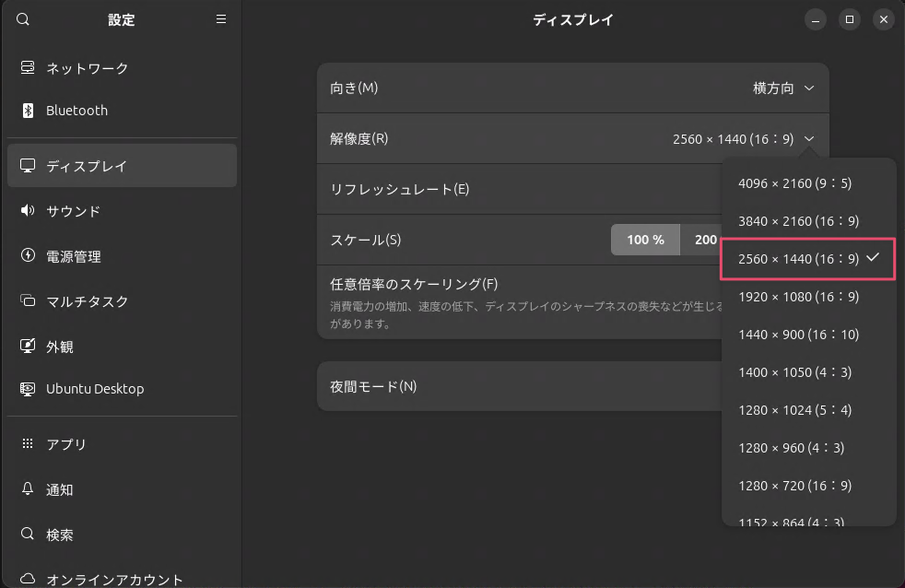Click the マルチタスク icon in sidebar
Screen dimensions: 905x588
28,301
